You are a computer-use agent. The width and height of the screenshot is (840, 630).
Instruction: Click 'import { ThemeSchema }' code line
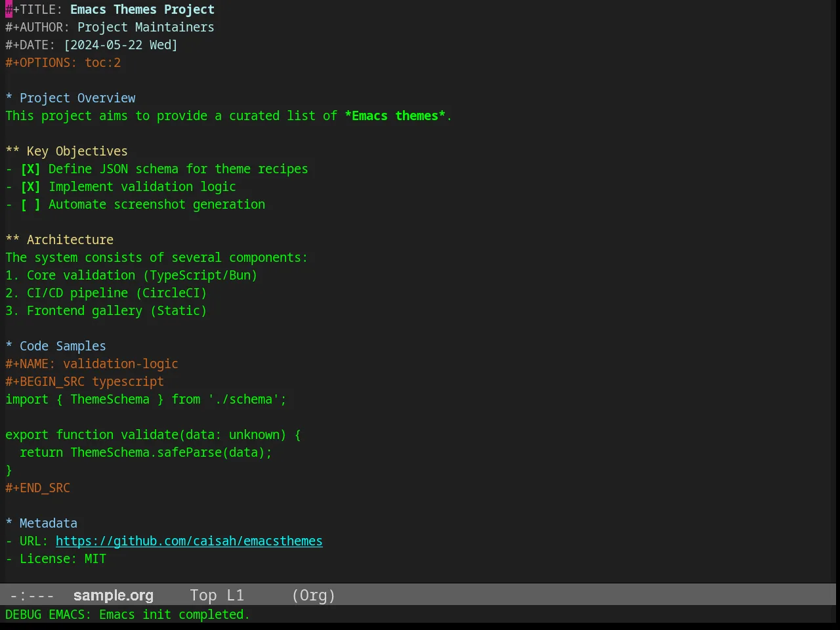point(146,400)
